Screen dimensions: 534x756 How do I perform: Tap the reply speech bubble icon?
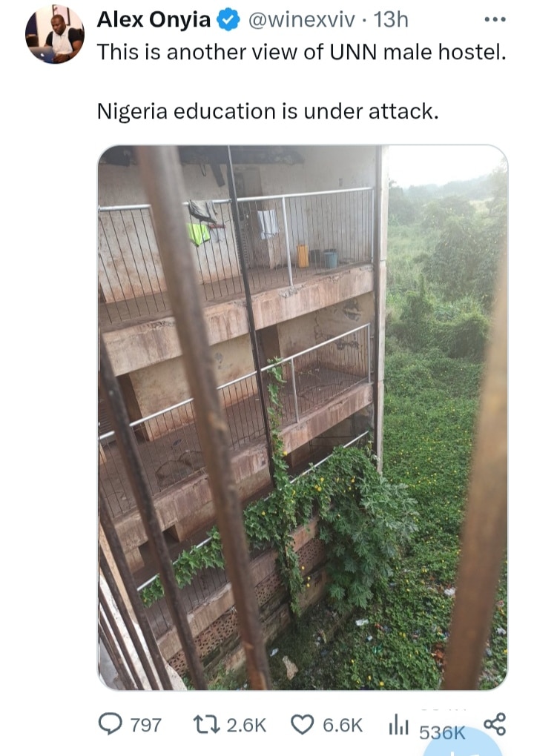point(110,724)
